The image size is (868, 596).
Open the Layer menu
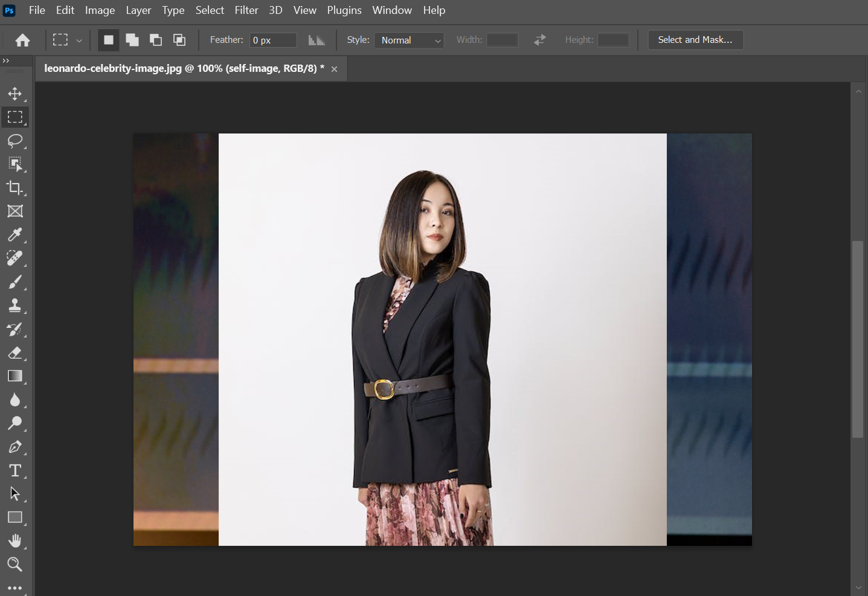pyautogui.click(x=138, y=10)
